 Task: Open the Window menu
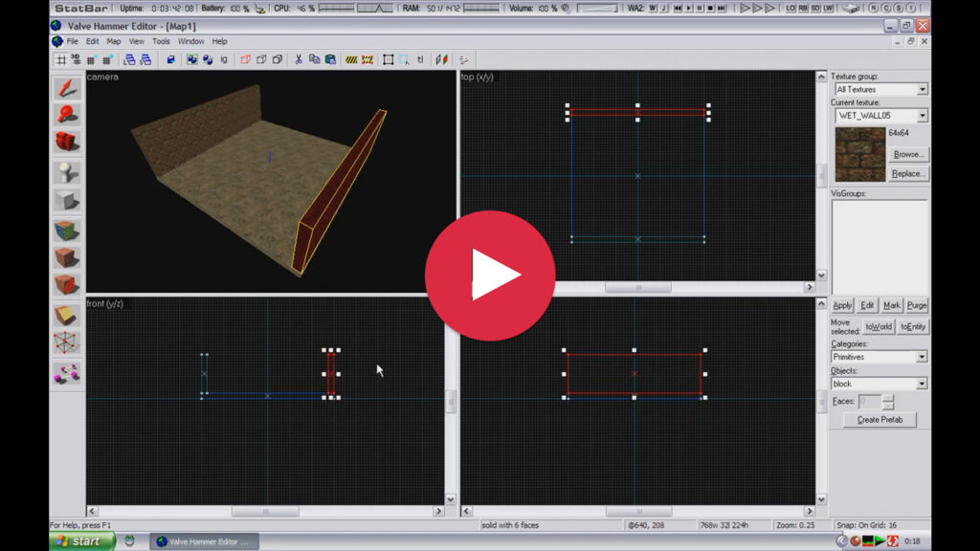190,41
